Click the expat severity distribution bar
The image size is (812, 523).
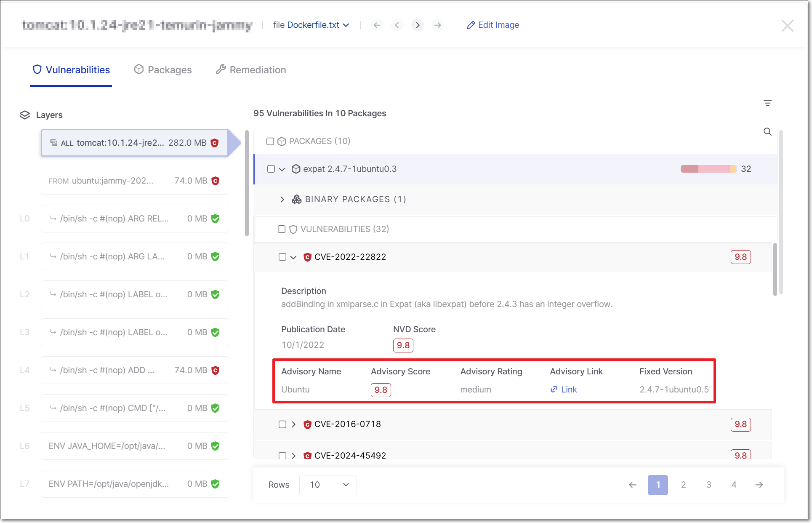point(708,169)
